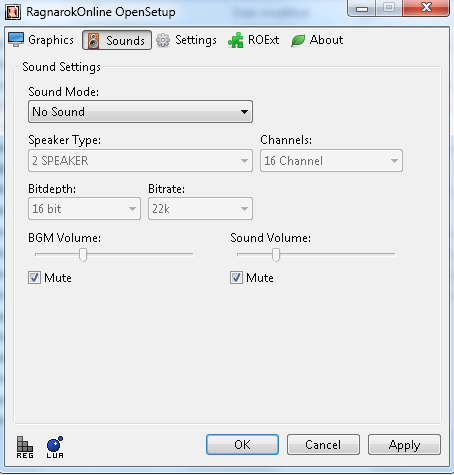Uncheck the Sound Volume Mute checkbox

pyautogui.click(x=236, y=277)
